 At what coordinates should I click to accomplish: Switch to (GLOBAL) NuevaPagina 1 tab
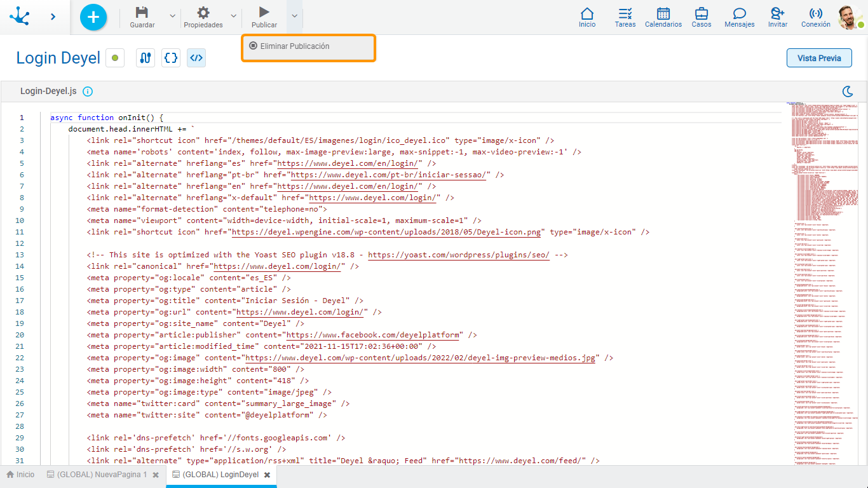(97, 475)
